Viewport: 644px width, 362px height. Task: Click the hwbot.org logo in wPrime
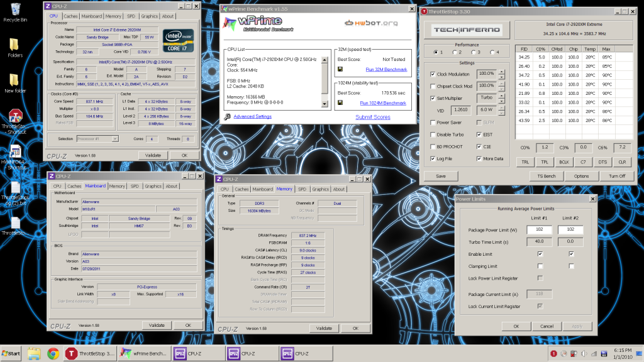[x=371, y=23]
